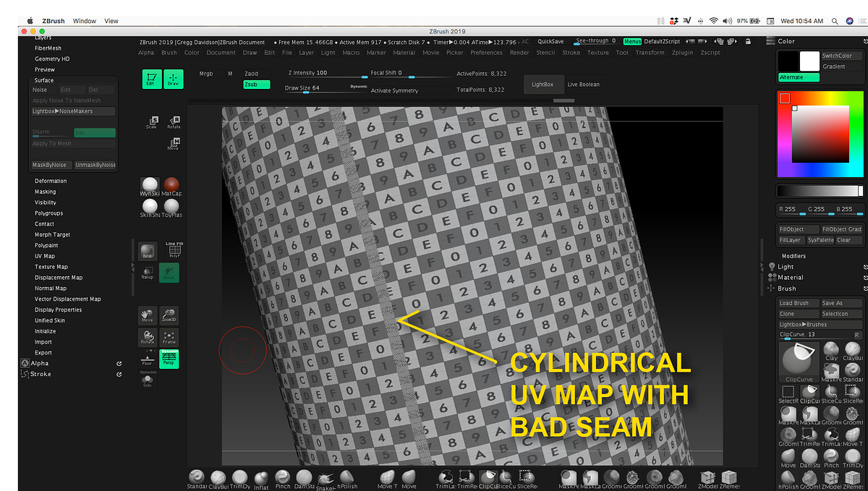Click the QuickSave button
This screenshot has width=868, height=491.
pos(550,41)
